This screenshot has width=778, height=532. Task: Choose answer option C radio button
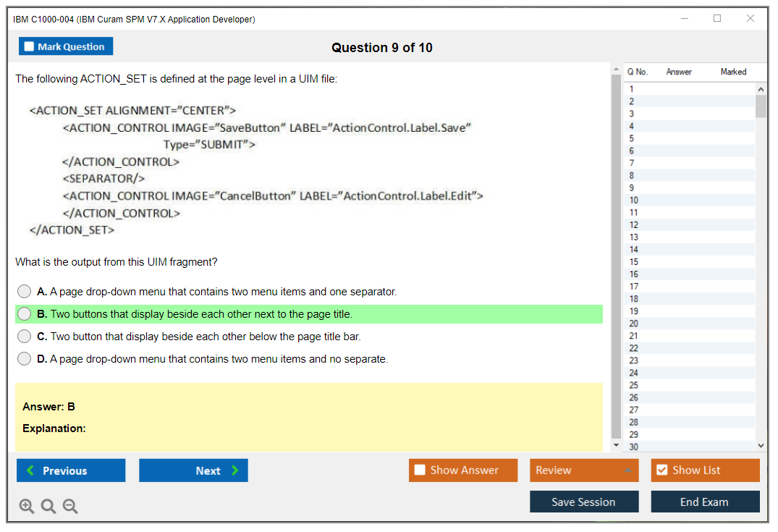[25, 337]
